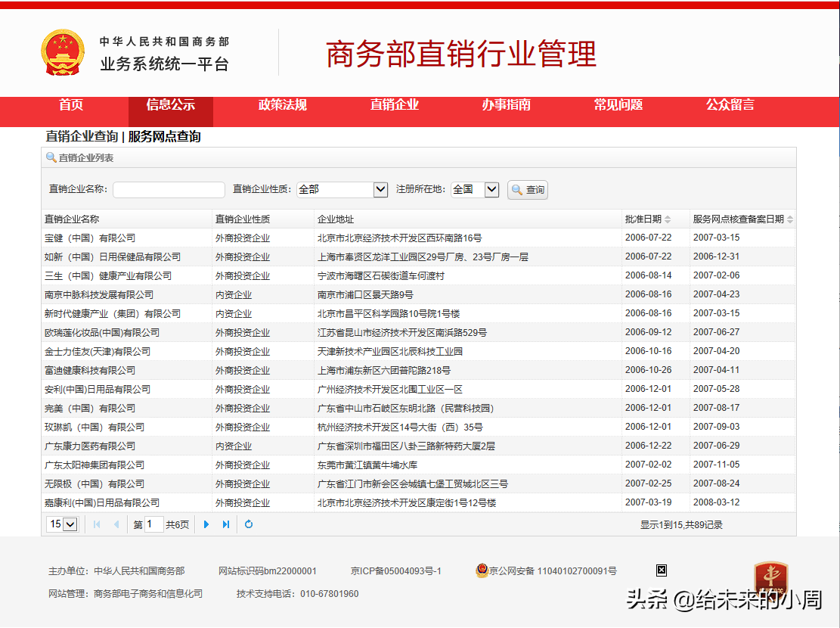This screenshot has width=840, height=628.
Task: Select row 宝健（中国）有限公司
Action: tap(418, 238)
